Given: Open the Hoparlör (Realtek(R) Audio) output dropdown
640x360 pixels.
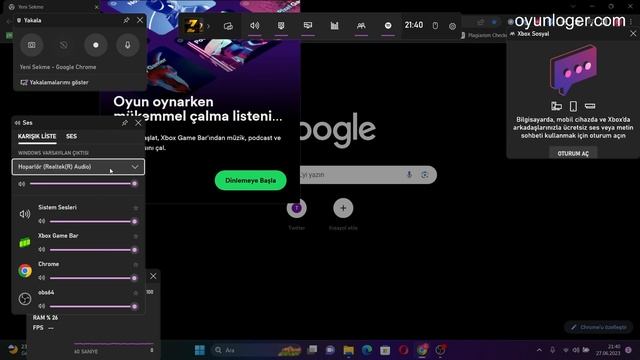Looking at the screenshot, I should click(x=78, y=167).
